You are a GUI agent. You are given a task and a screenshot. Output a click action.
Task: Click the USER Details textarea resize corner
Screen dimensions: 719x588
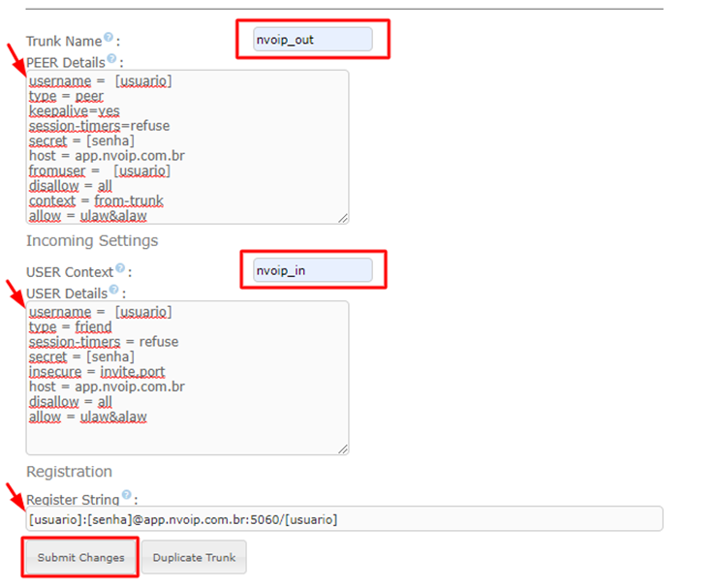[x=343, y=449]
